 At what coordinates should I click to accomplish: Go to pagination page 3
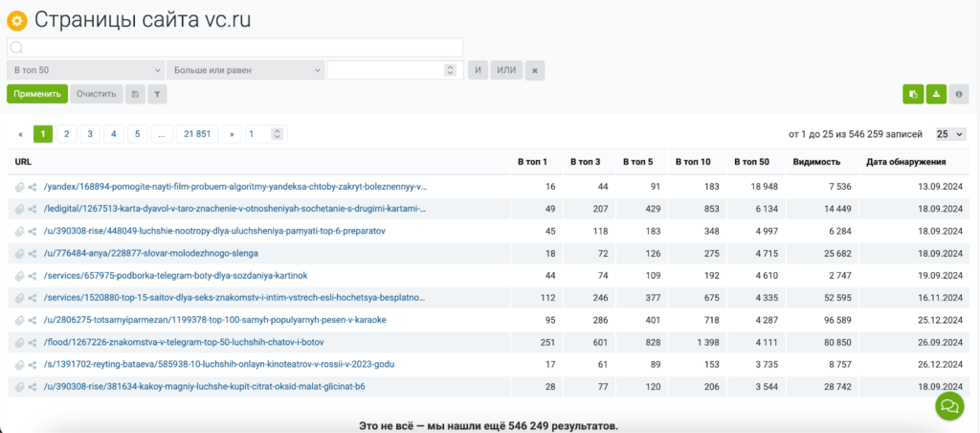click(x=89, y=134)
